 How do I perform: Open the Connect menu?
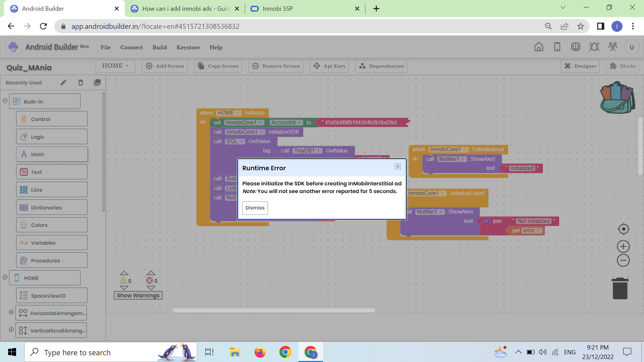pyautogui.click(x=131, y=47)
